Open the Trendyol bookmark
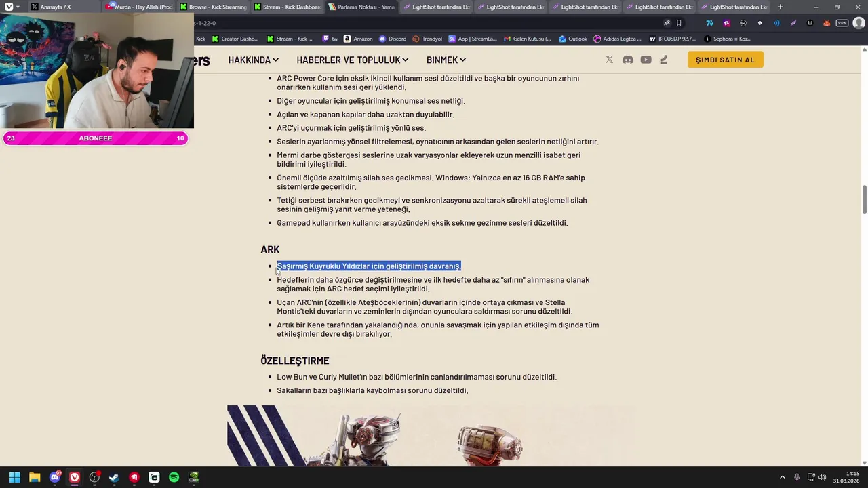This screenshot has height=488, width=868. click(x=427, y=39)
